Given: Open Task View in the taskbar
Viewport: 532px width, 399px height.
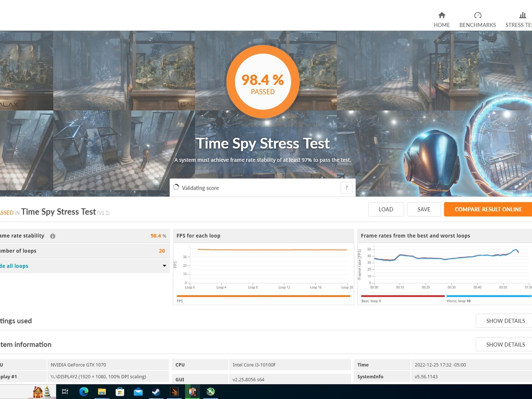Looking at the screenshot, I should click(65, 391).
